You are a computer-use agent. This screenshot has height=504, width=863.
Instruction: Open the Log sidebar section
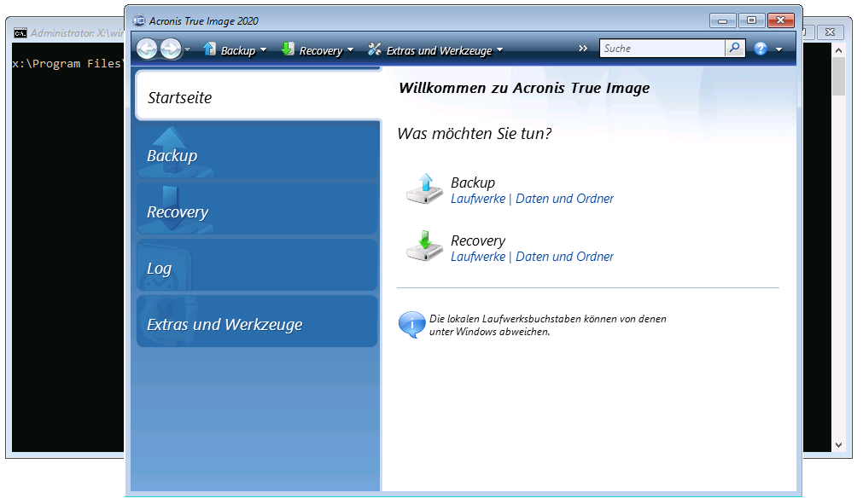point(257,266)
